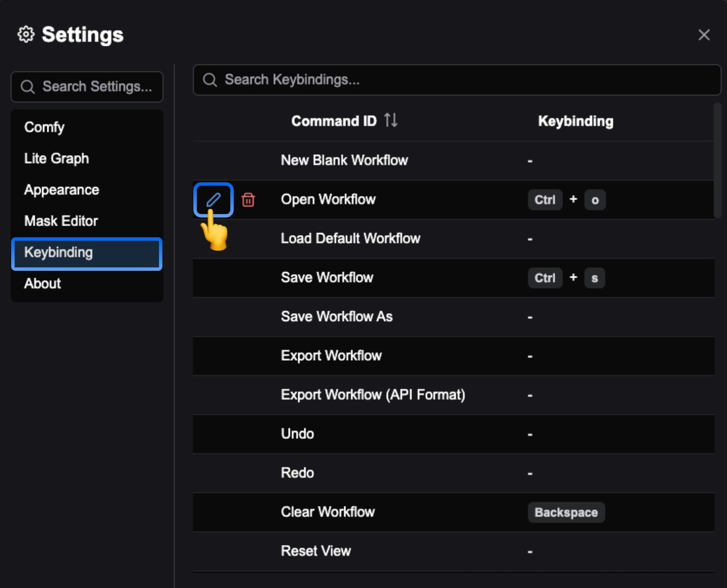
Task: Click the trash icon to delete Open Workflow shortcut
Action: (249, 199)
